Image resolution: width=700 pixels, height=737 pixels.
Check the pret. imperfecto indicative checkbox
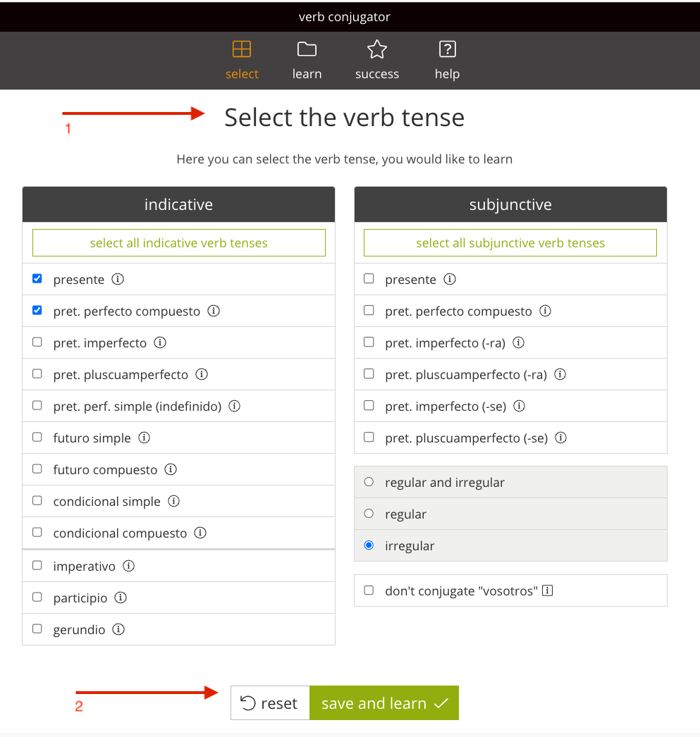pos(37,342)
